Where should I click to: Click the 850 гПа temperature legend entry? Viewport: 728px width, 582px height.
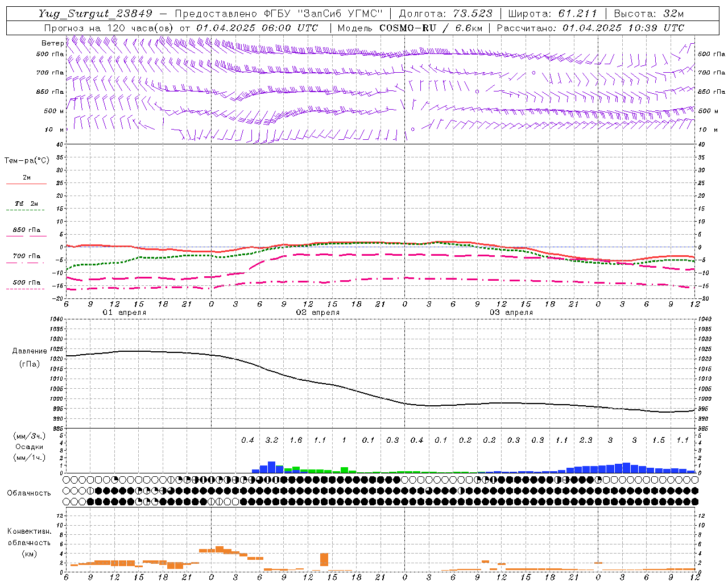pyautogui.click(x=27, y=230)
